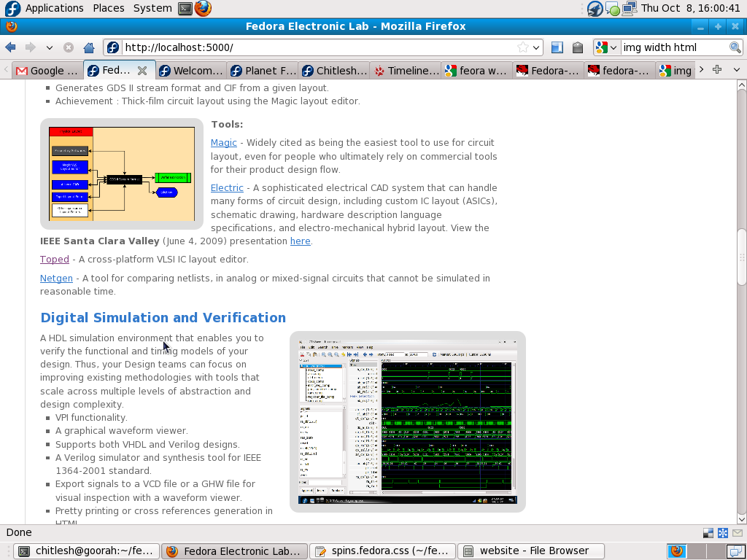Viewport: 747px width, 560px height.
Task: Click the blue window toolbar icon beside URL bar
Action: click(557, 47)
